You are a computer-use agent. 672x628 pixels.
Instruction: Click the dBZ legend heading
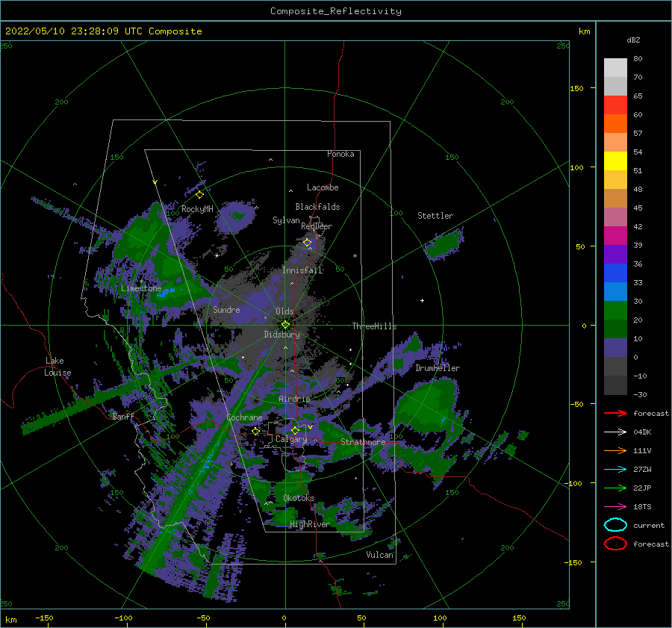633,40
